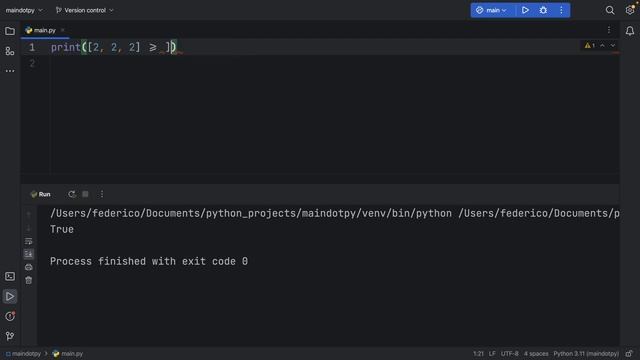This screenshot has height=360, width=640.
Task: Click the 1:21 caret position indicator
Action: tap(478, 354)
